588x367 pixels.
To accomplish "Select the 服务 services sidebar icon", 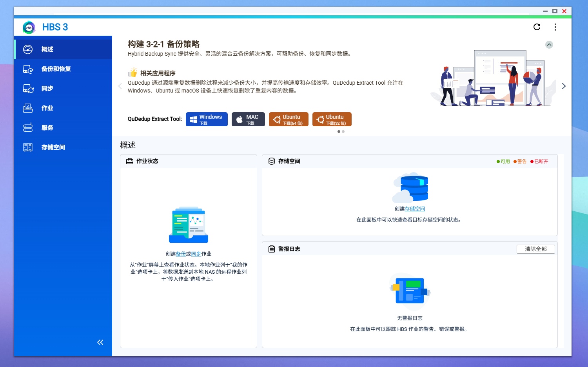I will pyautogui.click(x=28, y=128).
